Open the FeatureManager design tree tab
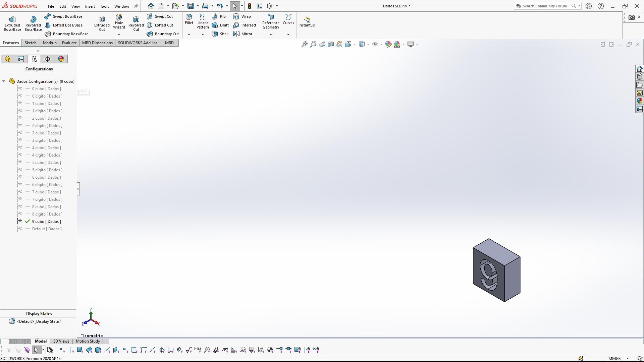The width and height of the screenshot is (644, 362). (7, 59)
